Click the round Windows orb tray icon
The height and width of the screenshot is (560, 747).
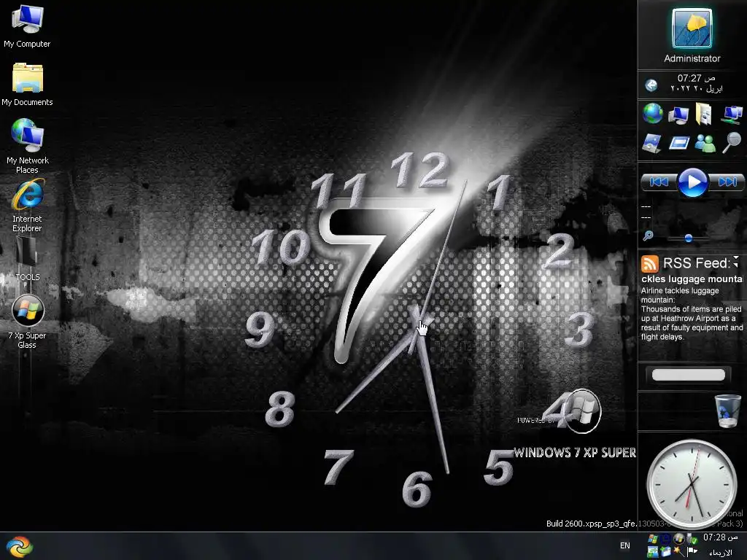click(679, 539)
